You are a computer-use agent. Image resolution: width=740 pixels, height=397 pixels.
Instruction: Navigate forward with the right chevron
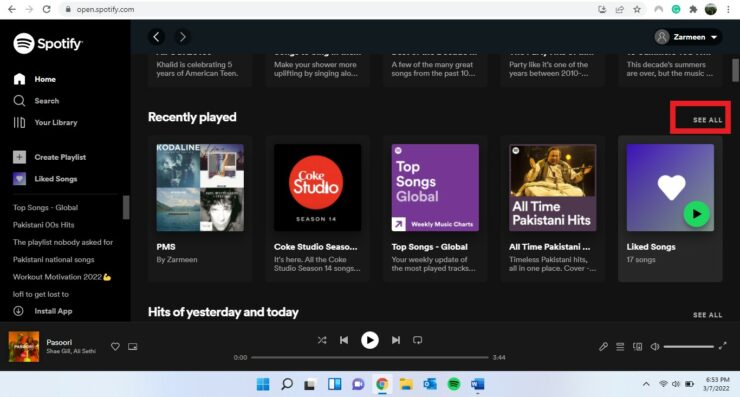182,37
